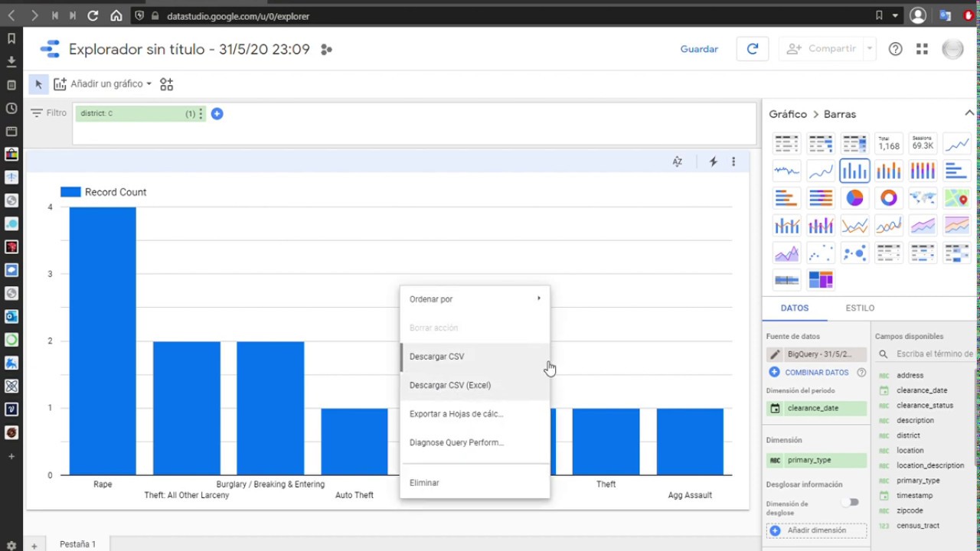980x551 pixels.
Task: Open the Data Studio help icon
Action: click(x=895, y=49)
